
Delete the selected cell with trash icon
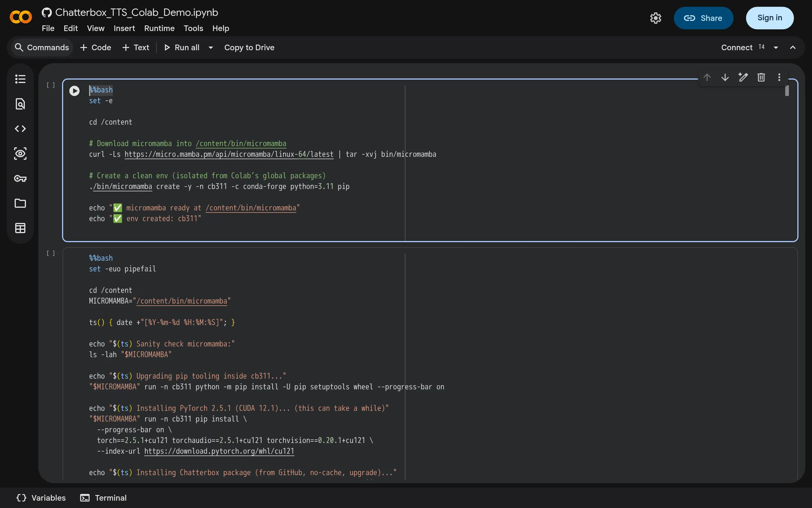tap(761, 77)
